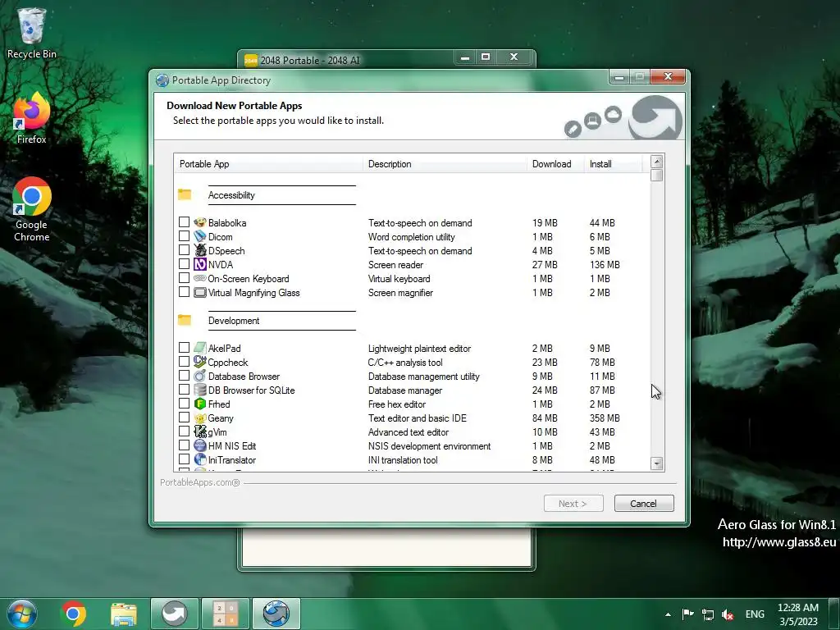Image resolution: width=840 pixels, height=630 pixels.
Task: Check the On-Screen Keyboard checkbox
Action: click(184, 277)
